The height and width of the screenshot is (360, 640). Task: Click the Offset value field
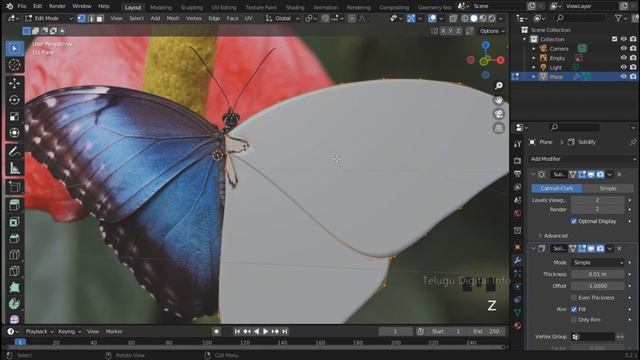pos(598,286)
